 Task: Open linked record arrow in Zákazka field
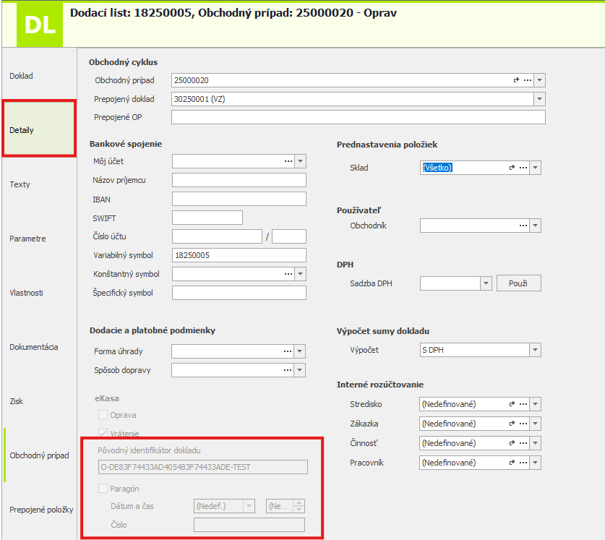tap(512, 424)
